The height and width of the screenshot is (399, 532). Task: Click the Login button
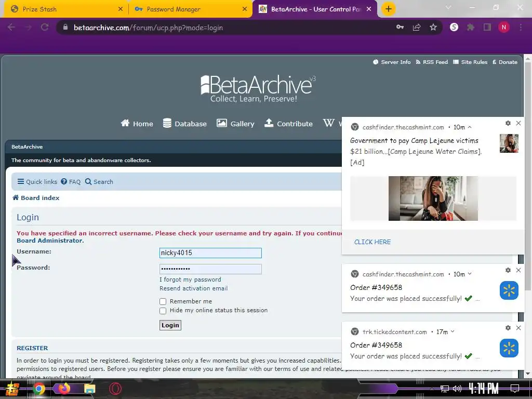click(170, 325)
